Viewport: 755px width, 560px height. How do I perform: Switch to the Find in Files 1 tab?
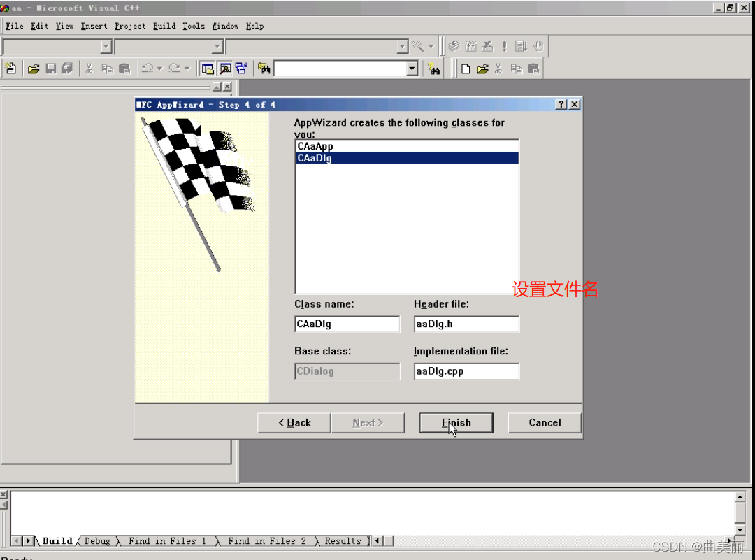pyautogui.click(x=167, y=540)
